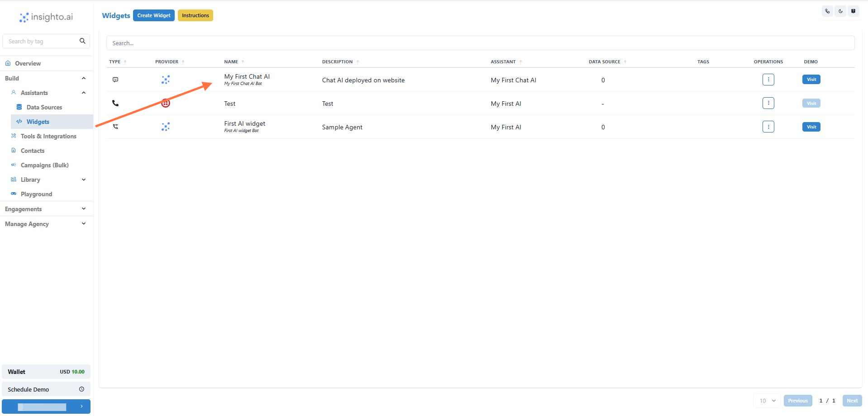Expand the Manage Agency section
Image resolution: width=868 pixels, height=416 pixels.
(x=84, y=223)
